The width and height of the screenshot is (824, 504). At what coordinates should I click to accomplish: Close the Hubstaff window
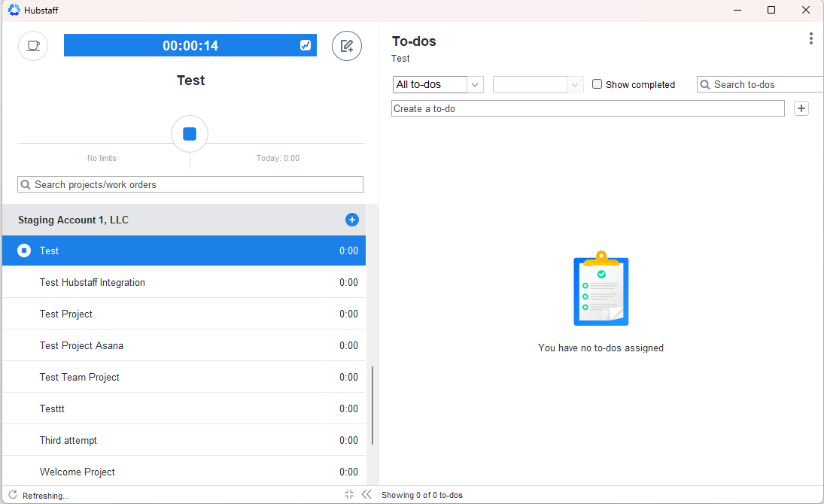click(x=806, y=10)
